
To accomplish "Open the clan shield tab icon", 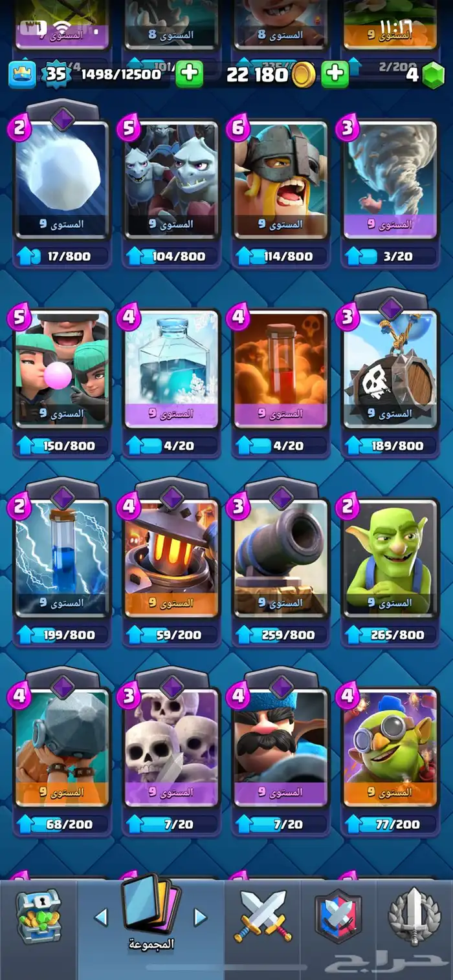I will (338, 915).
